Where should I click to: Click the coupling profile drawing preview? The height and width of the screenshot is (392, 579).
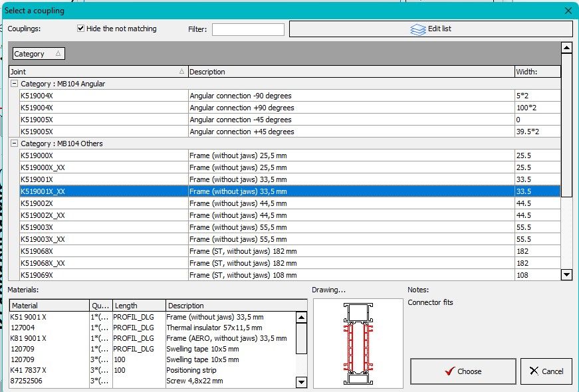coord(358,343)
